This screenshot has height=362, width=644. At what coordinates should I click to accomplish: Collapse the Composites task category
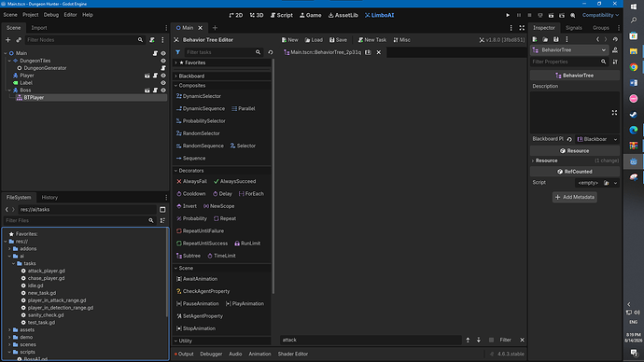(222, 86)
